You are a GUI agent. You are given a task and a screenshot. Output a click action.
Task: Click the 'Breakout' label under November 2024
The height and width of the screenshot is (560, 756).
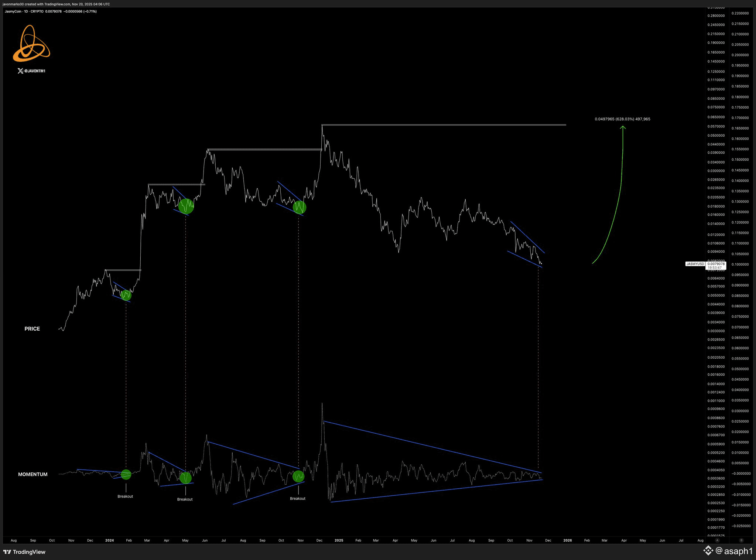pyautogui.click(x=298, y=499)
